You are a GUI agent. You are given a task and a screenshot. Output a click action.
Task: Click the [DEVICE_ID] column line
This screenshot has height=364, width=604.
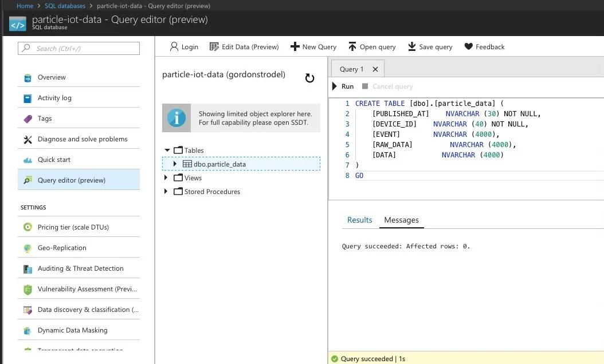click(450, 124)
